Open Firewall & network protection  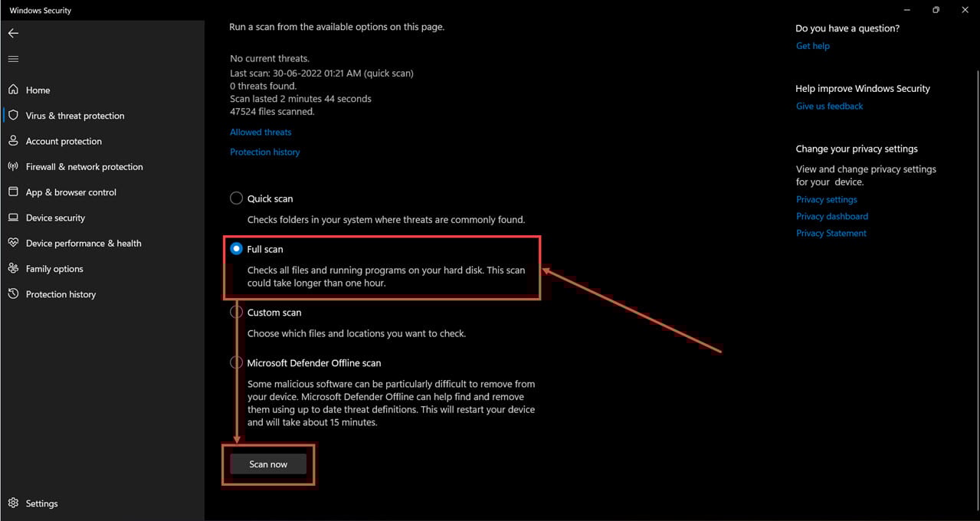84,166
